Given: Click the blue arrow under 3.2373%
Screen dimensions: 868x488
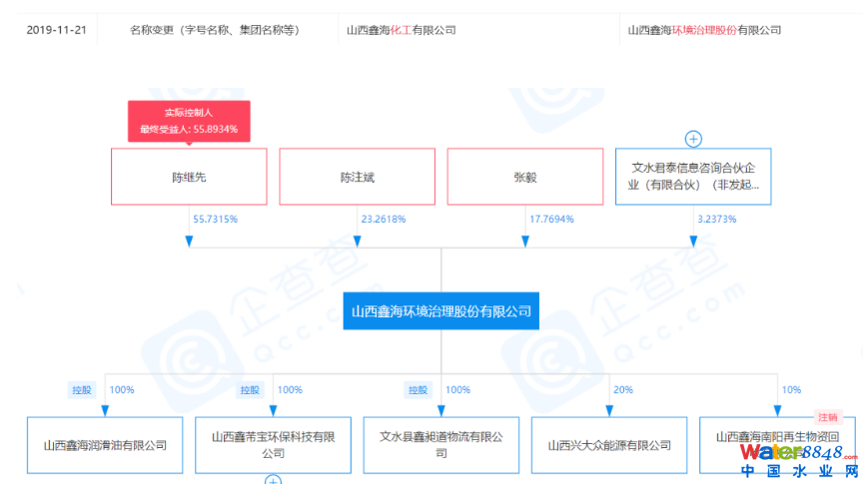Looking at the screenshot, I should [x=693, y=242].
